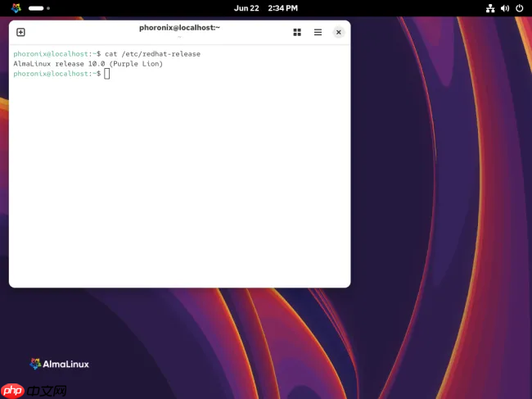Viewport: 532px width, 399px height.
Task: Open a new terminal tab
Action: pos(20,32)
